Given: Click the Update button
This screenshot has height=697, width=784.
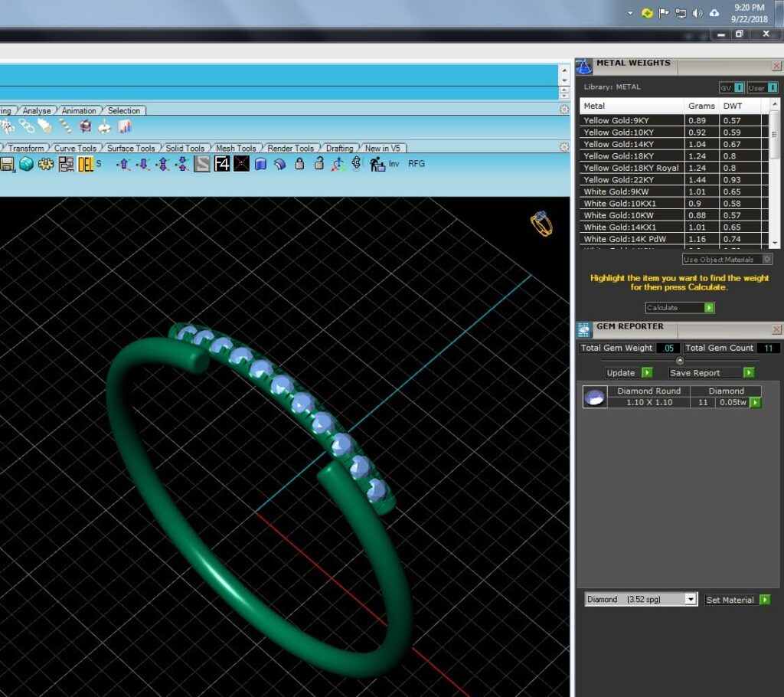Looking at the screenshot, I should click(x=629, y=373).
